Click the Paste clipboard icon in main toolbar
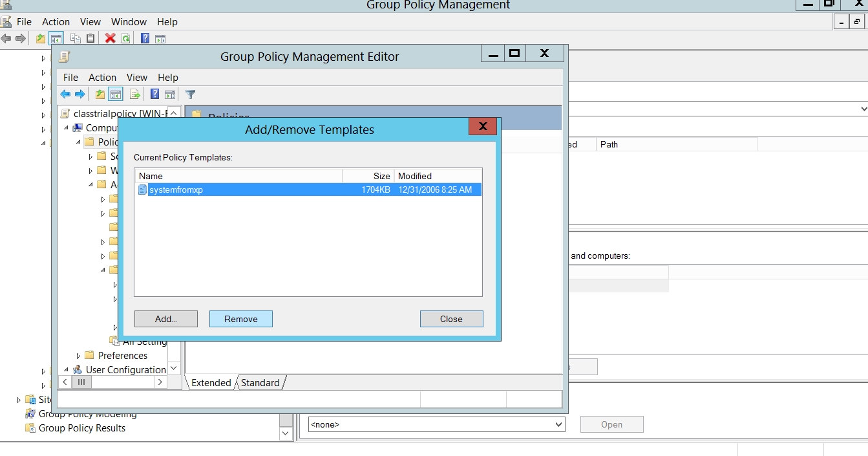The width and height of the screenshot is (868, 456). [x=90, y=38]
